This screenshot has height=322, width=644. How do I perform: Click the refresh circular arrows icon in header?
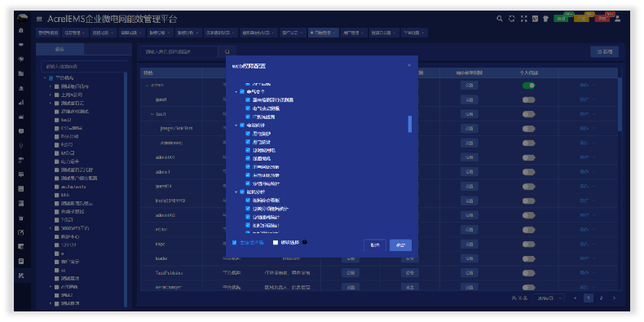tap(512, 19)
